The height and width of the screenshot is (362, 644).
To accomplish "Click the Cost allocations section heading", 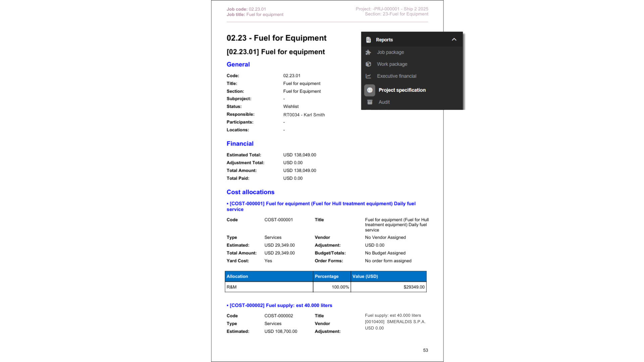I will coord(251,192).
